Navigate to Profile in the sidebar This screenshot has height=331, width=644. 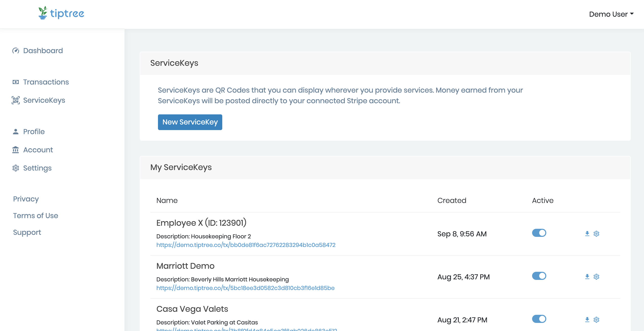tap(34, 132)
